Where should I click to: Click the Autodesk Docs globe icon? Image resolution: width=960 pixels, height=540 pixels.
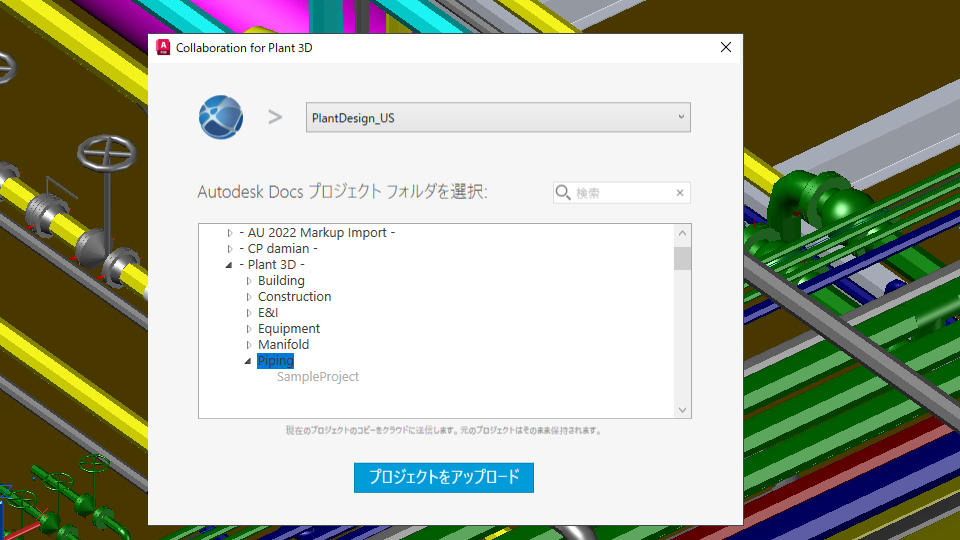tap(221, 117)
